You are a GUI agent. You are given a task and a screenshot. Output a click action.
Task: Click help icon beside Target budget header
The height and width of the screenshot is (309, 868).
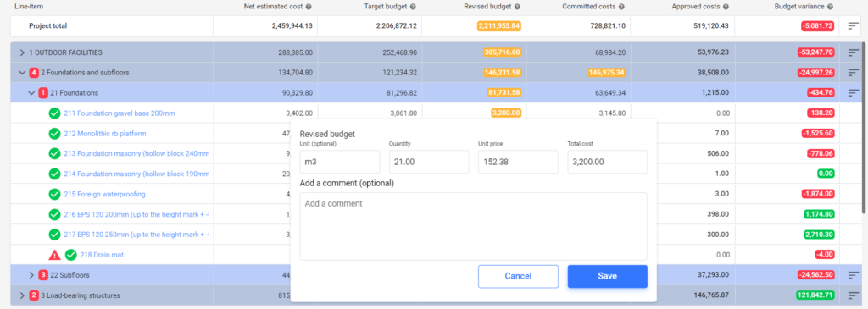click(413, 7)
